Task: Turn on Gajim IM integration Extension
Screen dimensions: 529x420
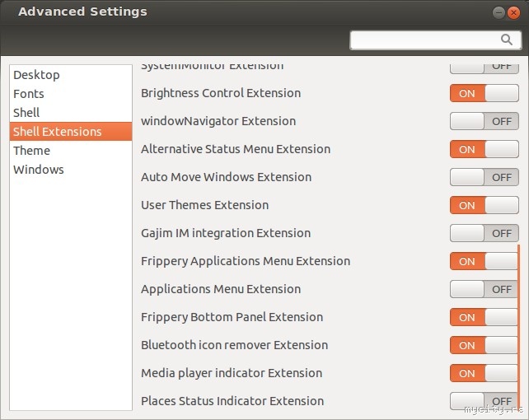Action: click(x=484, y=233)
